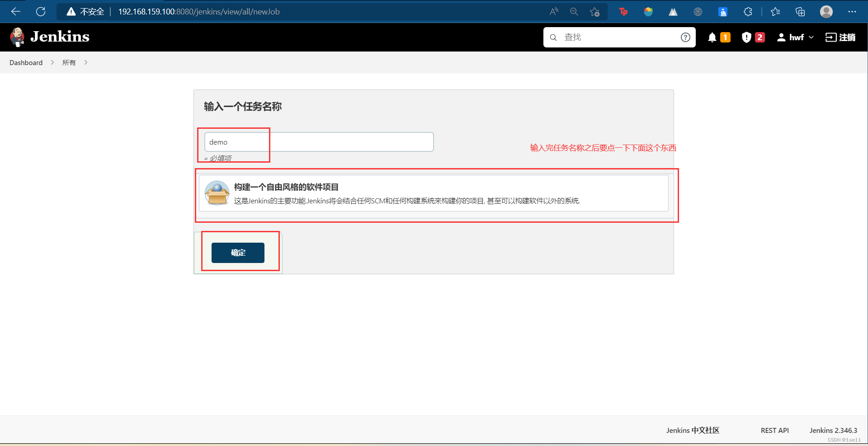Click the 确定 confirm button
Image resolution: width=868 pixels, height=446 pixels.
(x=238, y=253)
